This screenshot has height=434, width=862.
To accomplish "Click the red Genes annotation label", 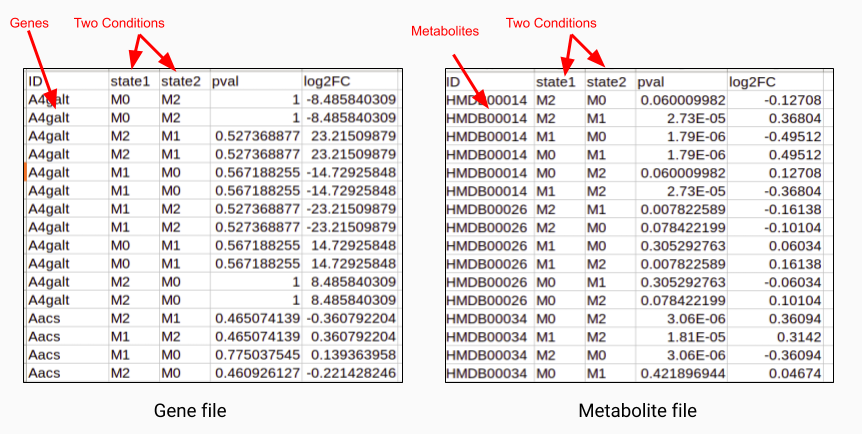I will [x=29, y=23].
